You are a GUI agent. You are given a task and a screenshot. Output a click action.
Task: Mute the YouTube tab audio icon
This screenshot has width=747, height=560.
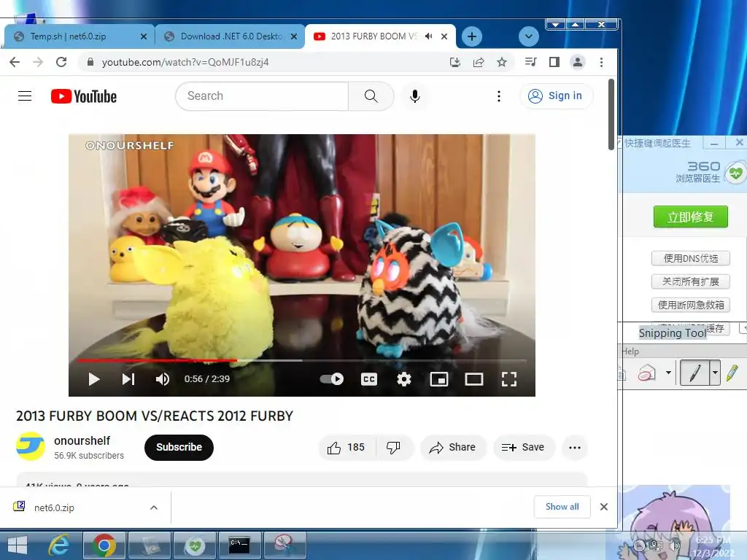click(429, 36)
